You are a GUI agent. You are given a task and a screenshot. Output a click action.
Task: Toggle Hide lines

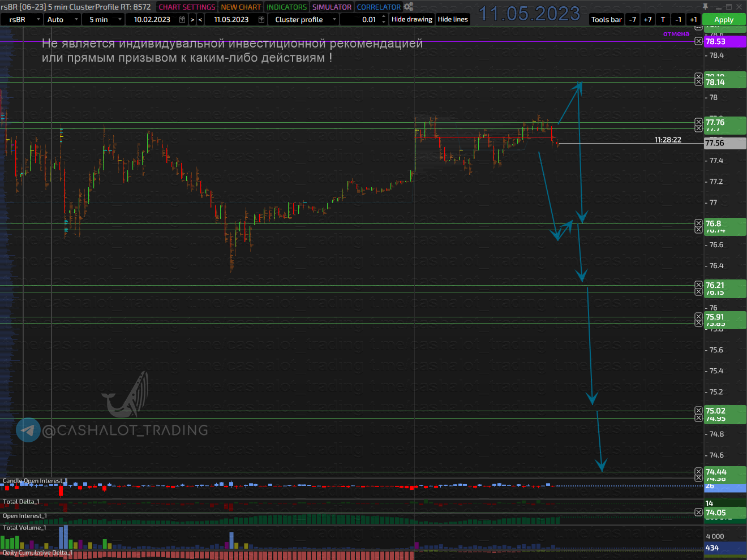point(453,19)
